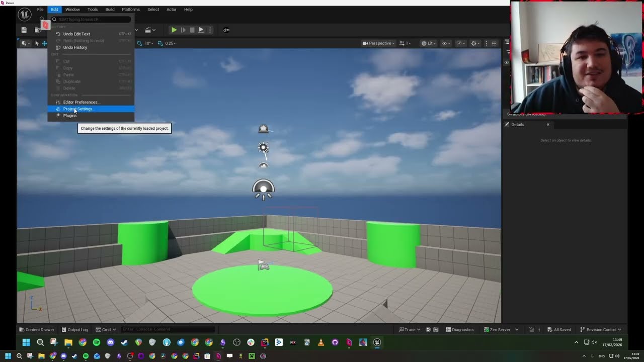
Task: Click the Unreal Engine logo icon
Action: pos(24,15)
